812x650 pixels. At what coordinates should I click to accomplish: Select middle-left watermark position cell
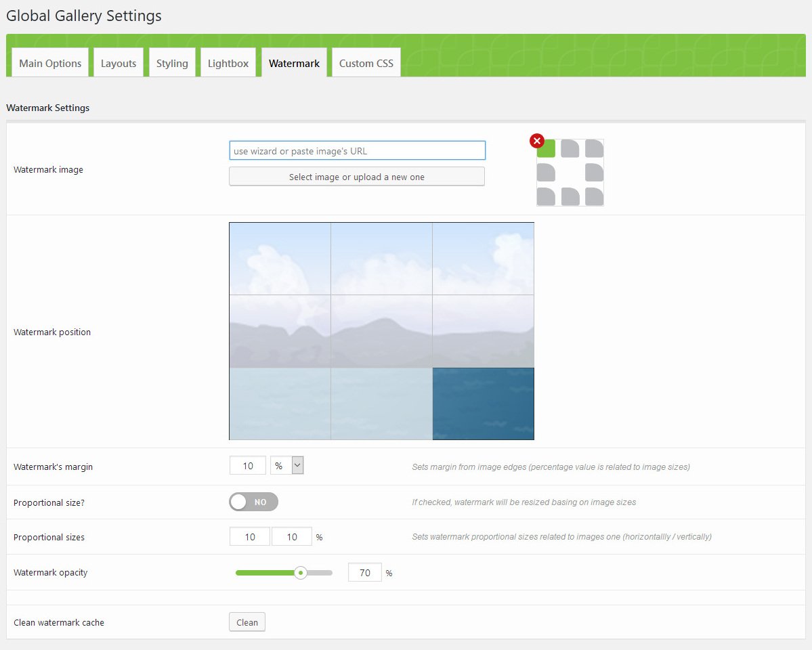pyautogui.click(x=280, y=331)
